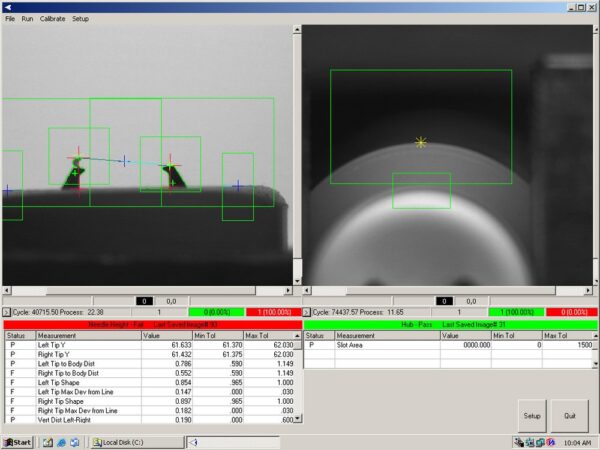Select the 'Left Tip Y' measurement row

tap(150, 345)
